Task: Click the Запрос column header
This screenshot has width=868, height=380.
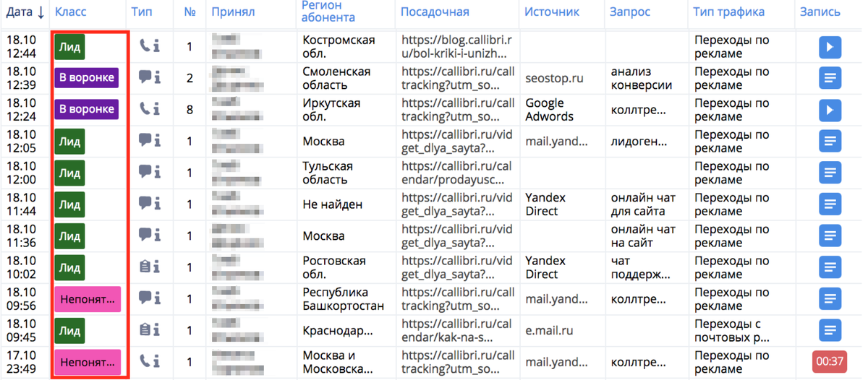Action: tap(629, 12)
